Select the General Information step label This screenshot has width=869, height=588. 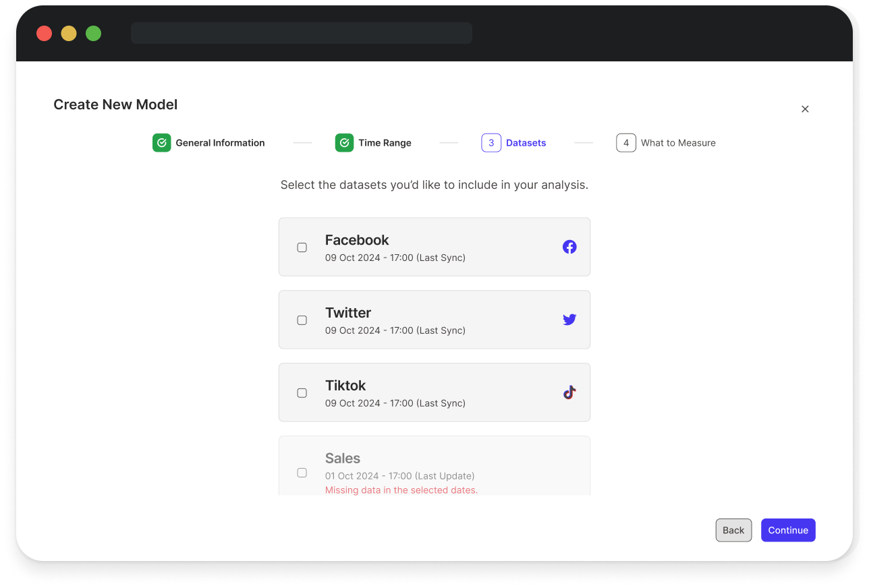click(x=219, y=142)
